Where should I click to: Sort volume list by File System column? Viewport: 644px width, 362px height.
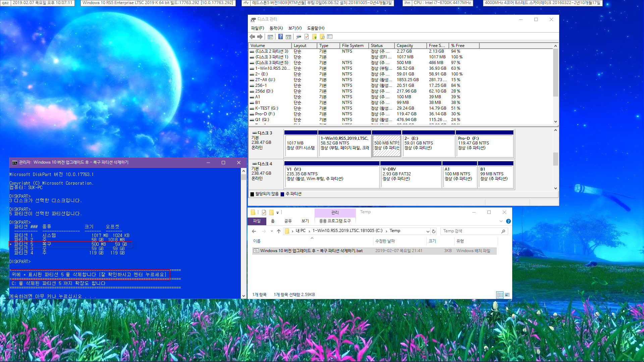point(354,46)
